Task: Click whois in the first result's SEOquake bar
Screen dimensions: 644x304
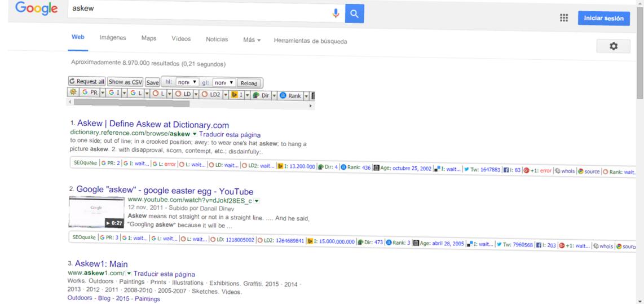Action: click(564, 170)
